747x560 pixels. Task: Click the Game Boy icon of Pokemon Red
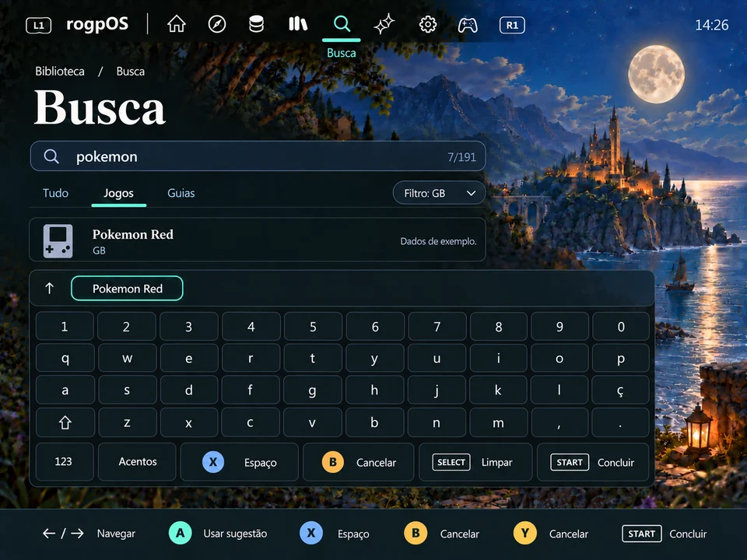pos(58,241)
